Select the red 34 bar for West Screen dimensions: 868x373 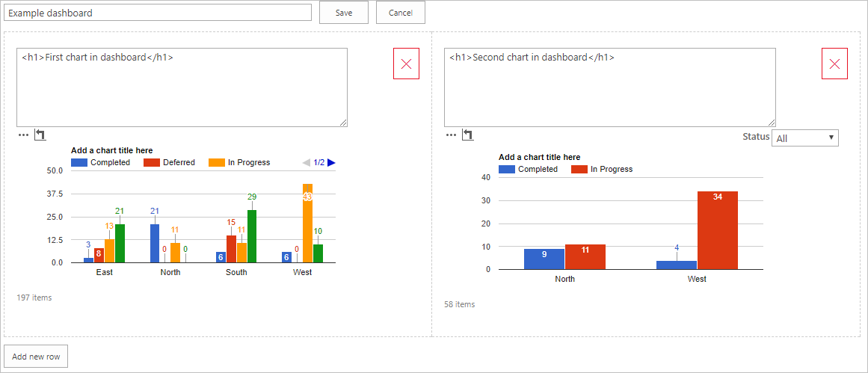[x=718, y=230]
